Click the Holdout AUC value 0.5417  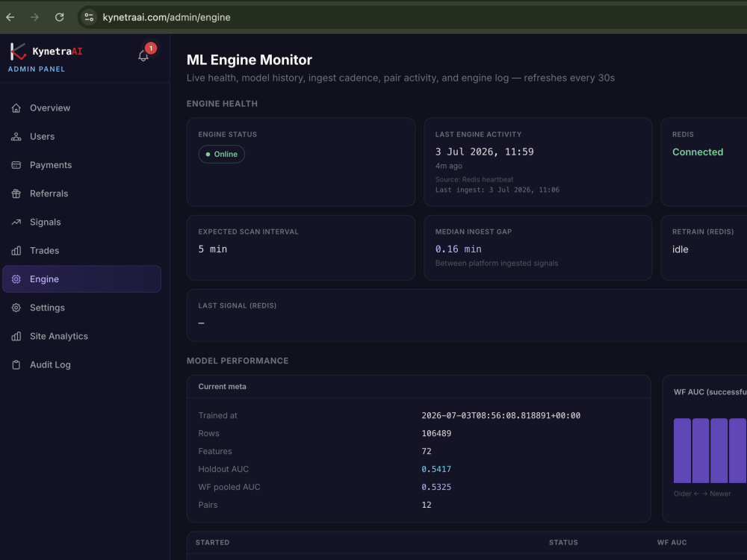point(436,469)
